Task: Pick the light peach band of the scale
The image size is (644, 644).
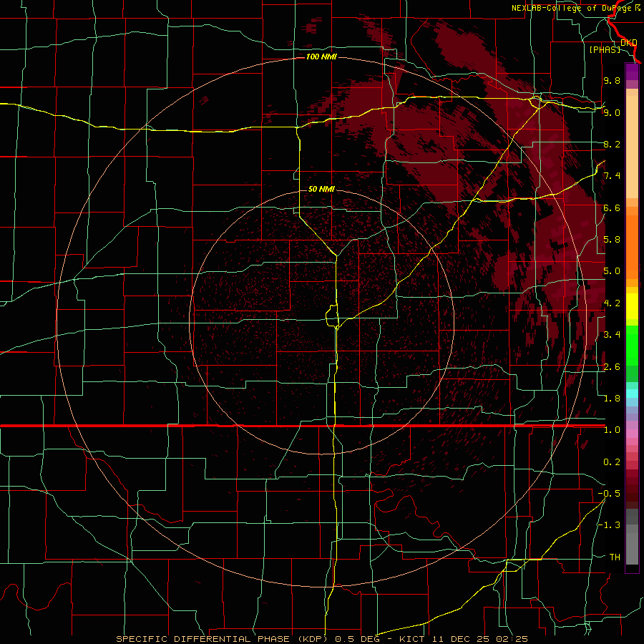Action: tap(632, 147)
